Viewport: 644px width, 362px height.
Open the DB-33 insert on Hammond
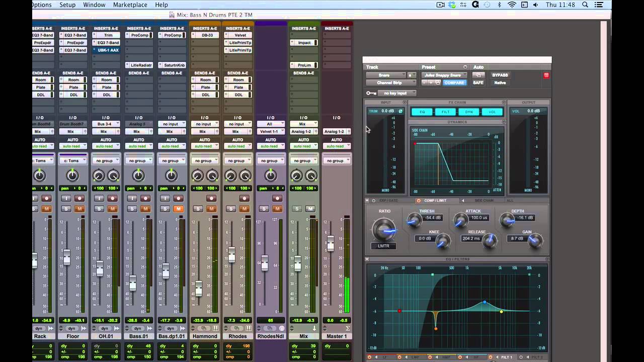(x=205, y=35)
